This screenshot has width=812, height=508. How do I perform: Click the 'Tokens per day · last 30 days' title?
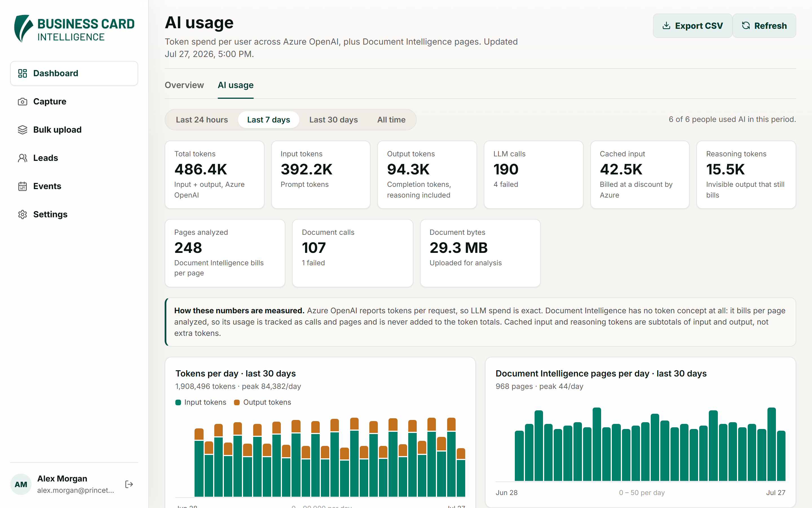tap(235, 373)
